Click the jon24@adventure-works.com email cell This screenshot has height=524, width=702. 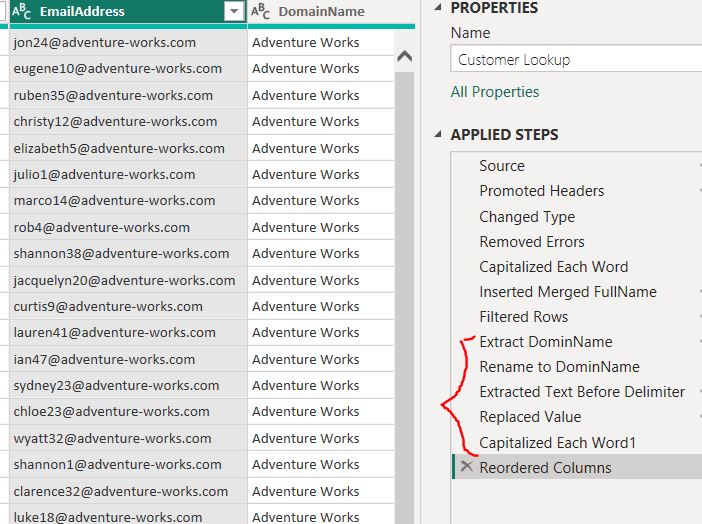[105, 43]
